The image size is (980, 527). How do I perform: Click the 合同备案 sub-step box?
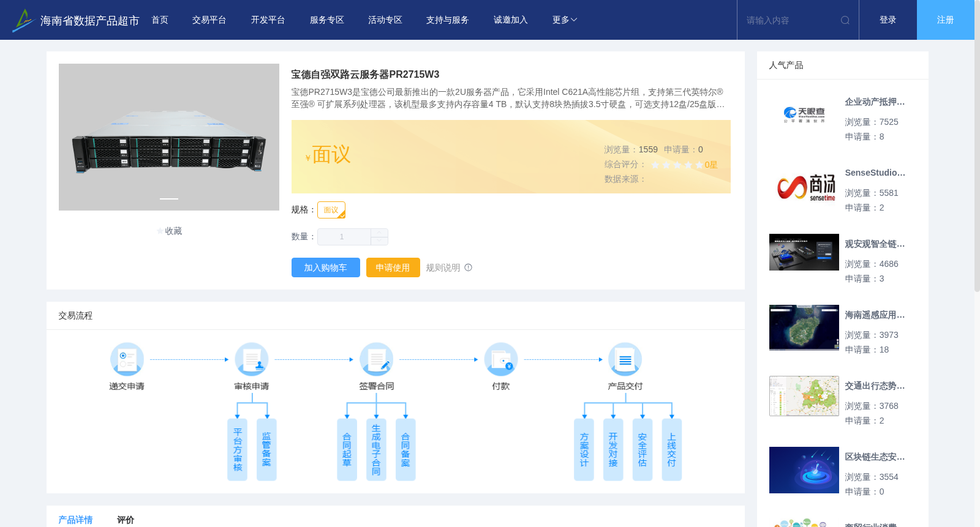[x=405, y=450]
